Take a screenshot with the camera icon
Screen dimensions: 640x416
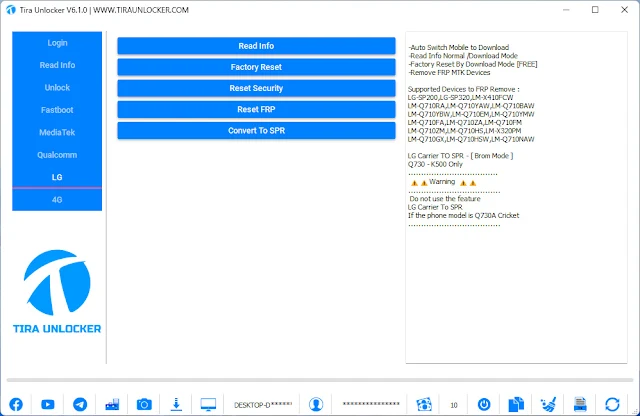click(x=144, y=405)
